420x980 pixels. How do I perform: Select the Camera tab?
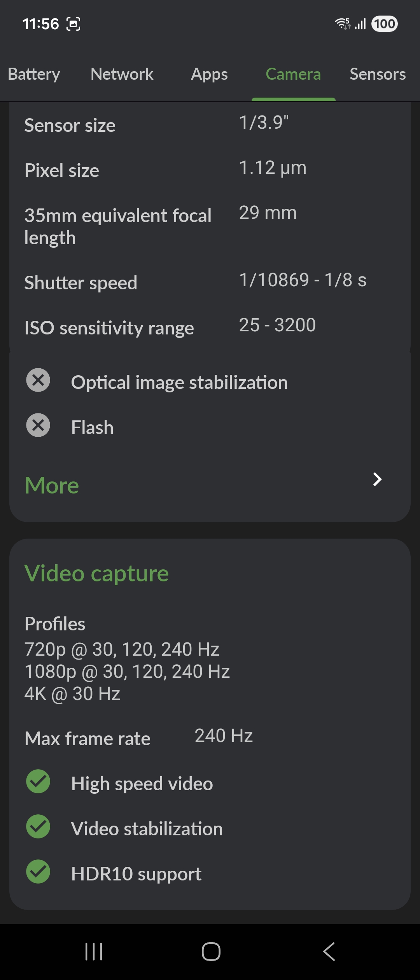(293, 74)
